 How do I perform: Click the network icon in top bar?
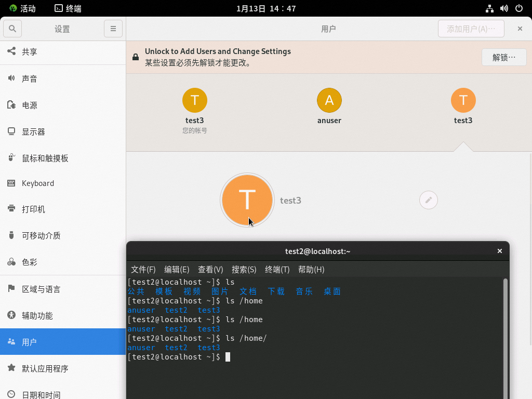coord(489,8)
